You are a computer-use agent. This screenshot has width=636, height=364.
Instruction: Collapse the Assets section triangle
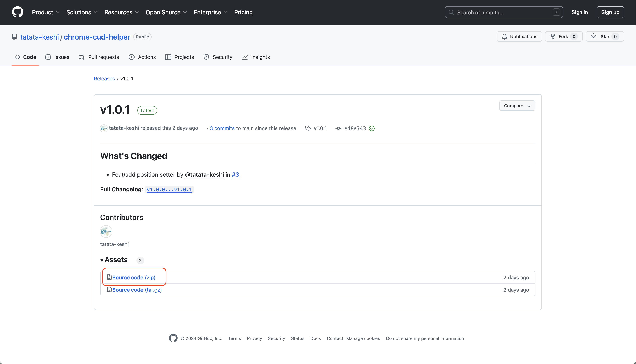pyautogui.click(x=102, y=260)
